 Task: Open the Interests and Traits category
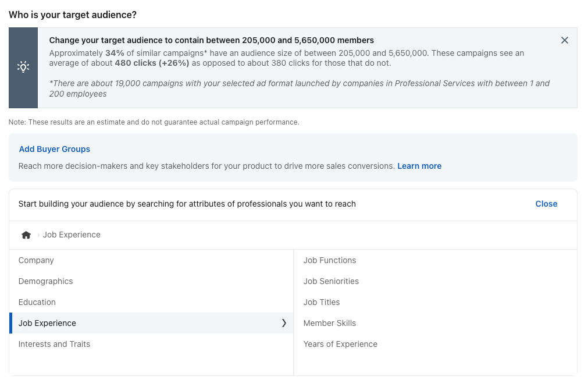point(54,344)
